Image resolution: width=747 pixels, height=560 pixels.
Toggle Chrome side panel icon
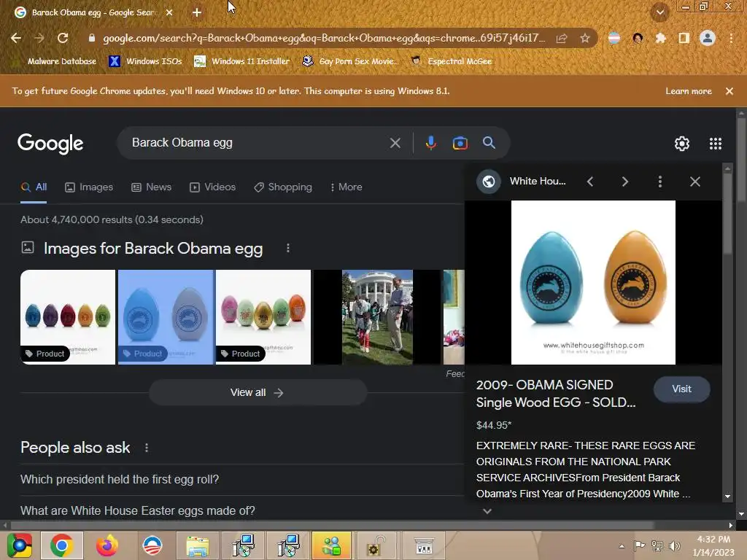pos(684,38)
